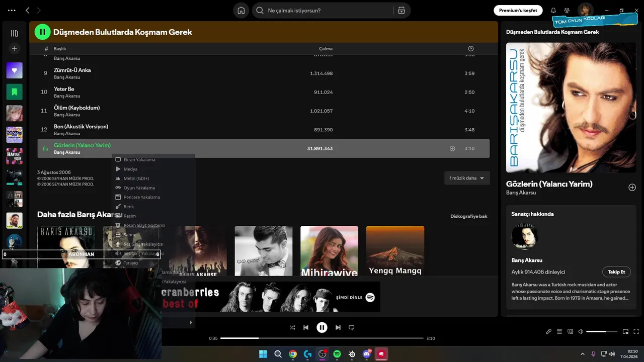Open the Browse icon in search bar
The width and height of the screenshot is (644, 362).
tap(401, 11)
